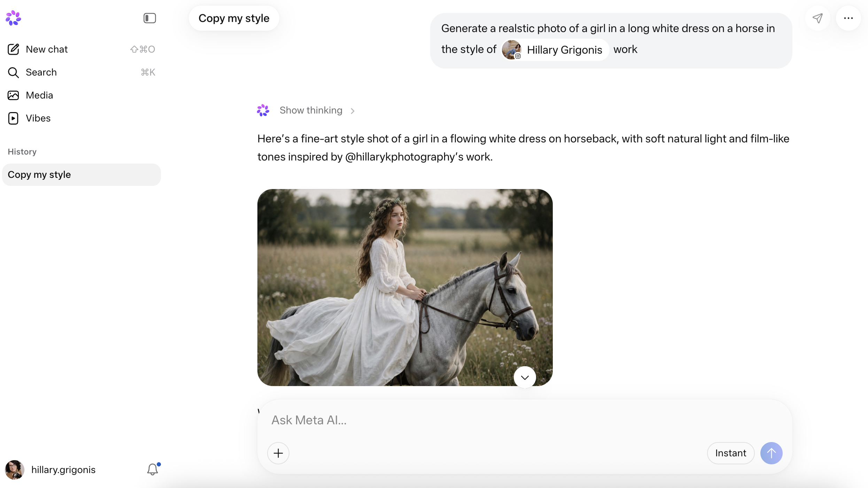Screen dimensions: 868x488
Task: Start a New chat
Action: 82,49
